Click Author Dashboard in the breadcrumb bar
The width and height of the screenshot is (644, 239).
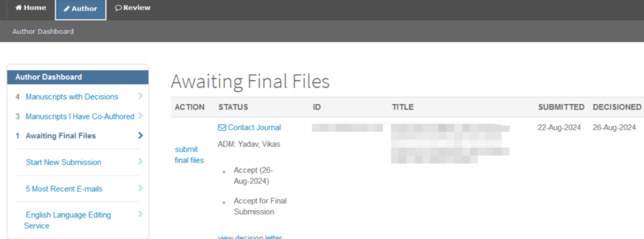click(x=43, y=31)
